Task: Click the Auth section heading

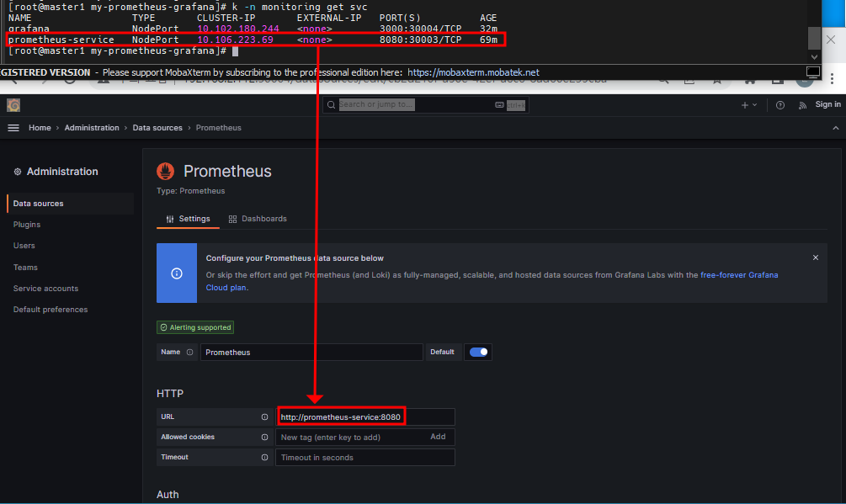Action: (168, 494)
